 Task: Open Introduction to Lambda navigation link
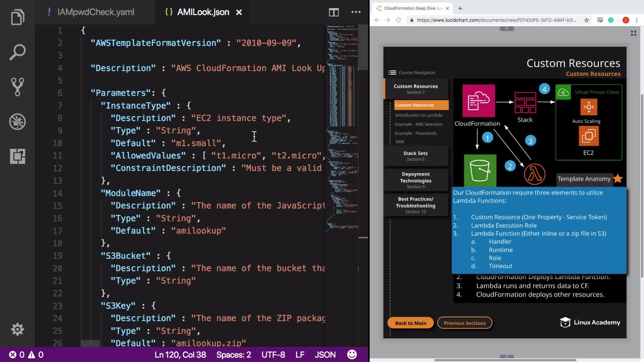[x=419, y=115]
